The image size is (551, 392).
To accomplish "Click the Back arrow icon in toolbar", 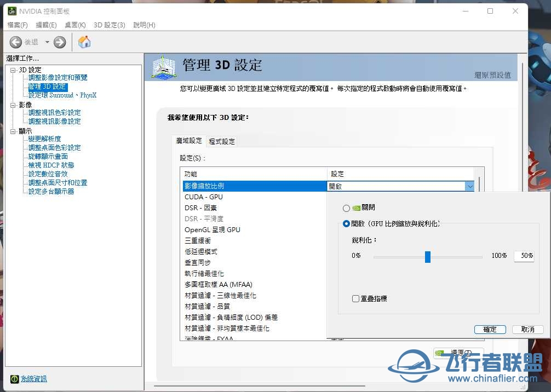I will 15,43.
